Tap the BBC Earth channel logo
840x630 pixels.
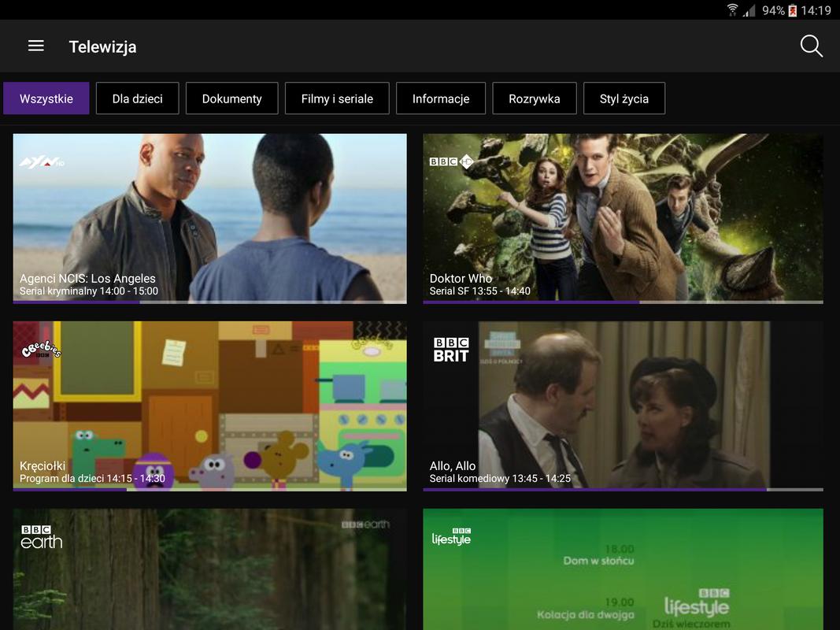(x=42, y=537)
